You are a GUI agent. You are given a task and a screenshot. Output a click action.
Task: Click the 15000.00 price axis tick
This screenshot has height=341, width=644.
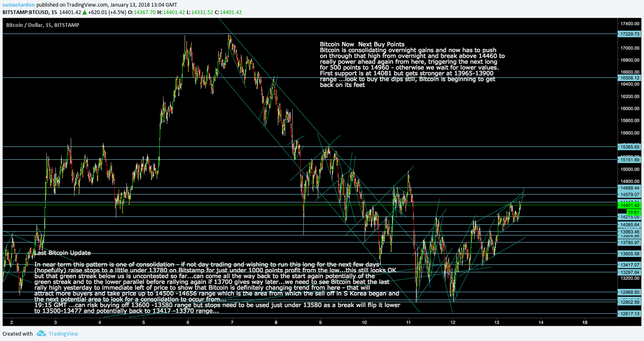tap(630, 169)
